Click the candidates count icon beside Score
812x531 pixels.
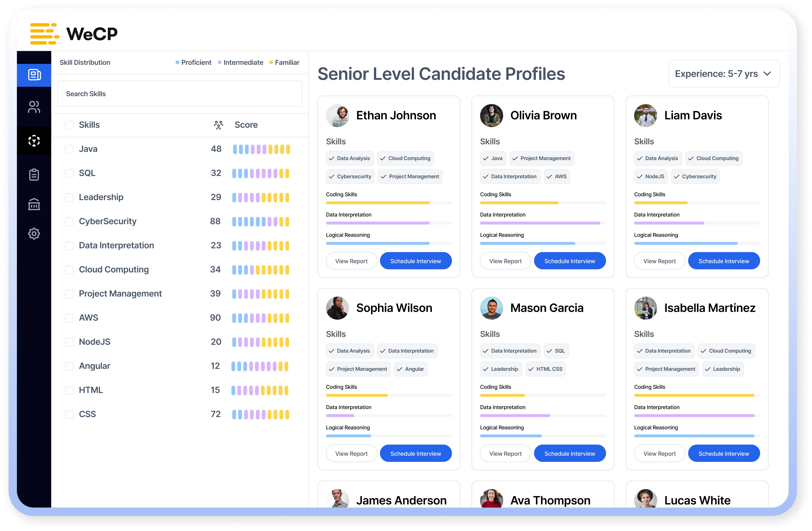point(218,125)
